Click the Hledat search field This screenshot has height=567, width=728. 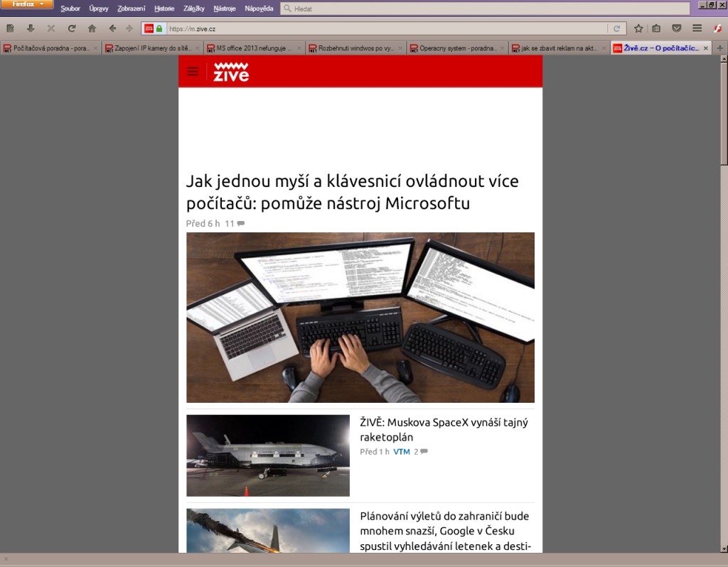485,9
